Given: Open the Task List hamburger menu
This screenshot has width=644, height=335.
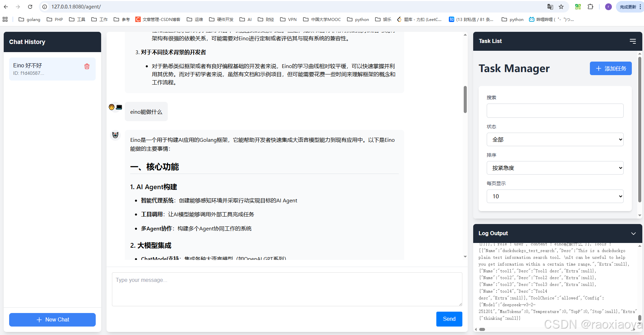Looking at the screenshot, I should click(632, 41).
